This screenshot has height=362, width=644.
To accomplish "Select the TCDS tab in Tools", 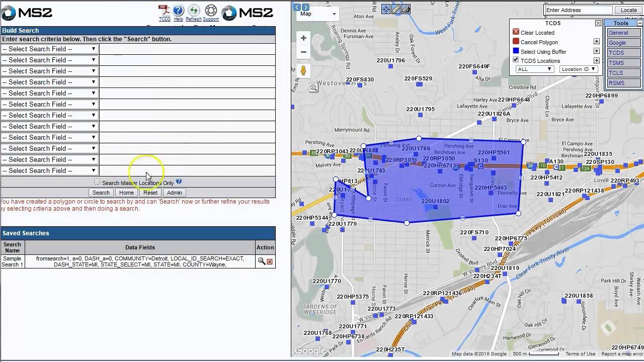I will 623,53.
